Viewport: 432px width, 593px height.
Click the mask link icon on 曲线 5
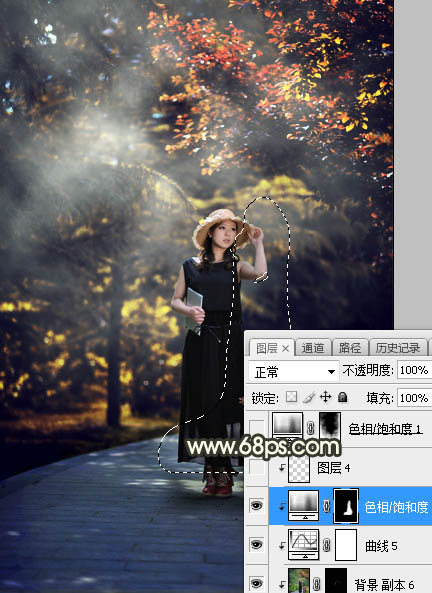[x=327, y=545]
